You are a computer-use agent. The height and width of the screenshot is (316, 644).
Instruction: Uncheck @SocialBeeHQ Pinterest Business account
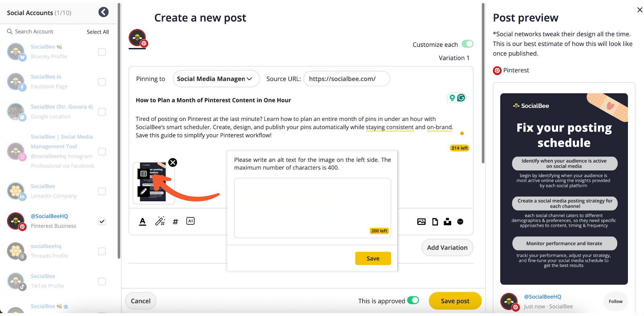coord(102,221)
